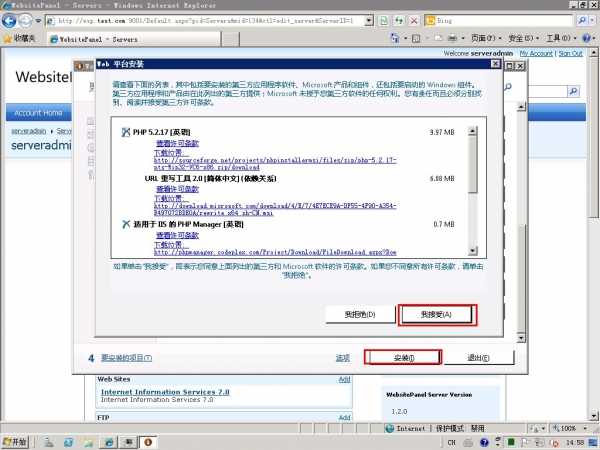Open the Favorites (收藏夹) star button
This screenshot has width=600, height=450.
19,38
